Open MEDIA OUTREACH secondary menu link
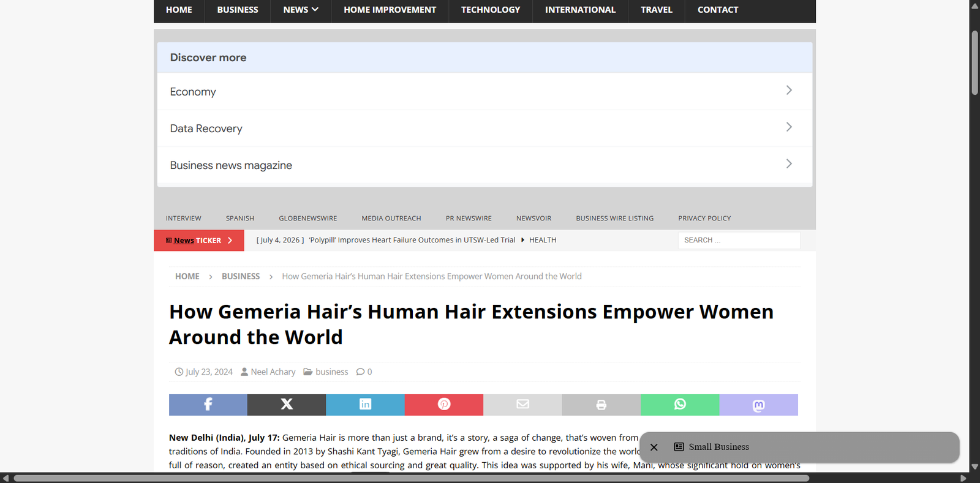The image size is (980, 483). pyautogui.click(x=391, y=218)
